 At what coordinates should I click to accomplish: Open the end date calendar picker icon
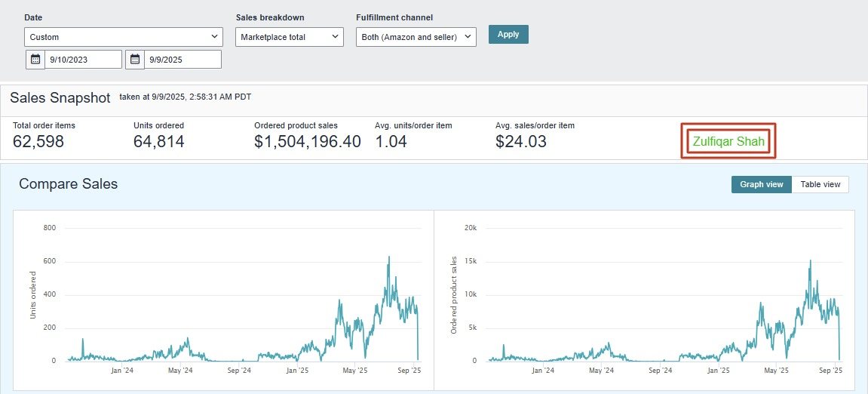(x=135, y=60)
